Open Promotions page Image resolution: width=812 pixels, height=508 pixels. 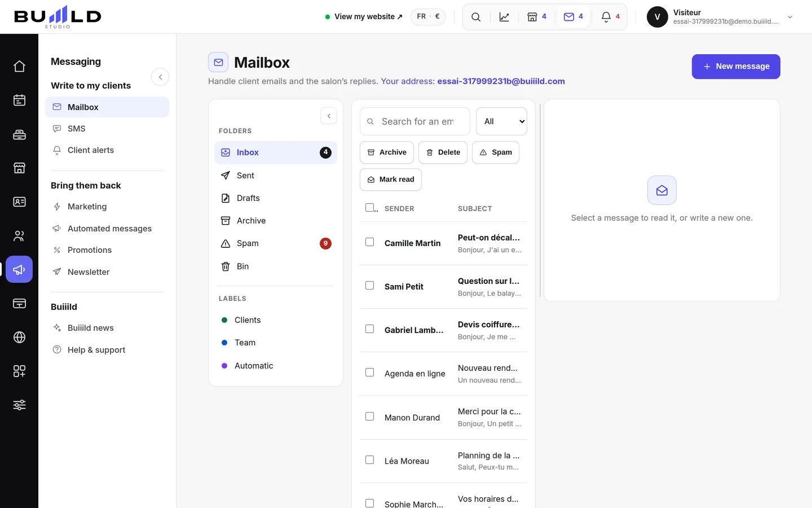[x=107, y=250]
